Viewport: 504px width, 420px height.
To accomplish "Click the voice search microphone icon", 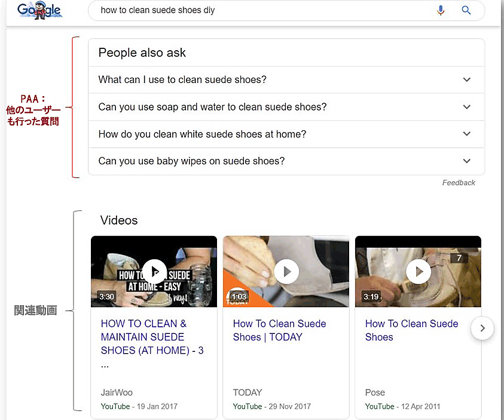I will (441, 10).
